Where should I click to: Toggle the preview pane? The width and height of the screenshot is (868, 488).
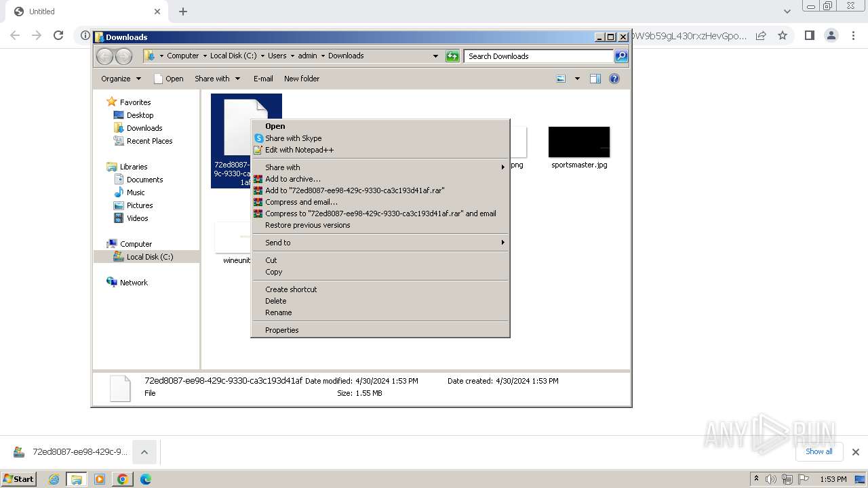click(595, 79)
